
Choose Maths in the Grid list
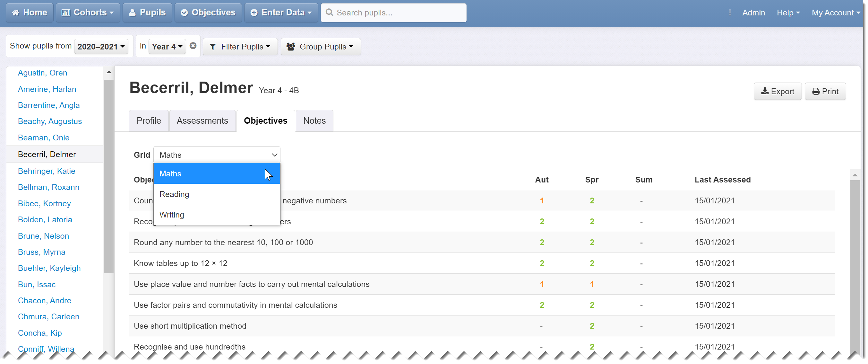217,173
